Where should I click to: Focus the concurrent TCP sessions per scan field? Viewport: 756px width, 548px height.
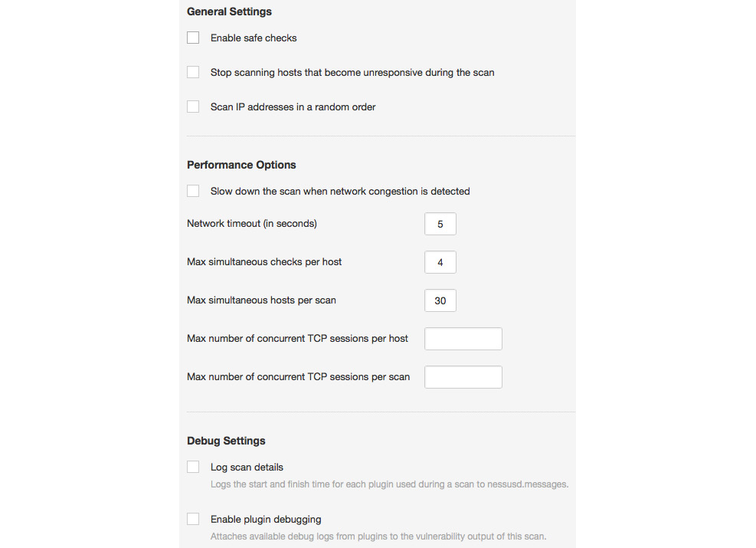coord(463,377)
